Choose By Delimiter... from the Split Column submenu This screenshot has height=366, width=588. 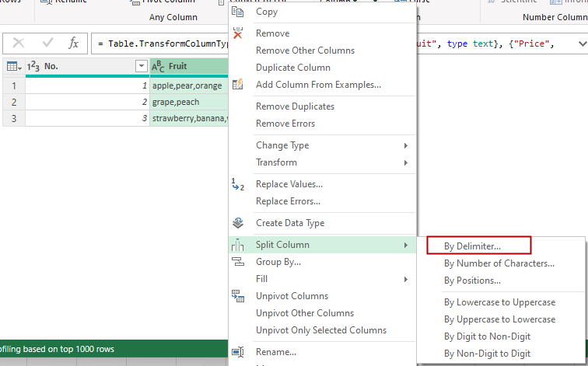(x=472, y=246)
